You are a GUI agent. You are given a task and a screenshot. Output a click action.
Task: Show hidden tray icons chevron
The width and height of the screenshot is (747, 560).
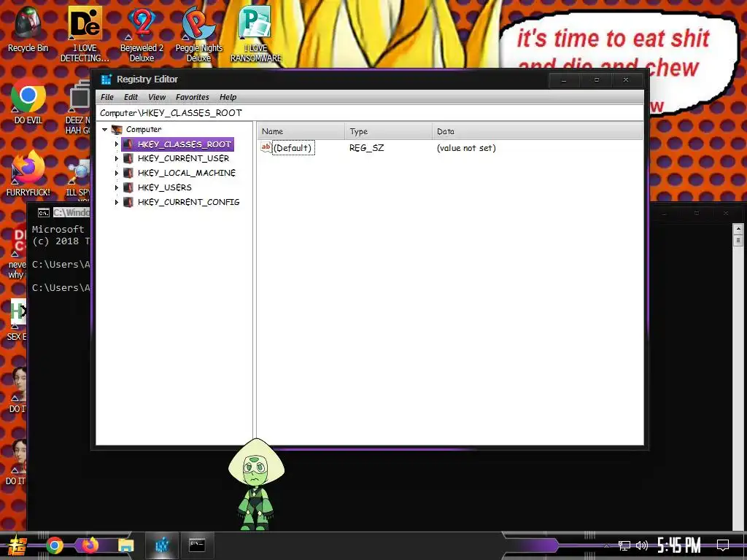click(606, 545)
